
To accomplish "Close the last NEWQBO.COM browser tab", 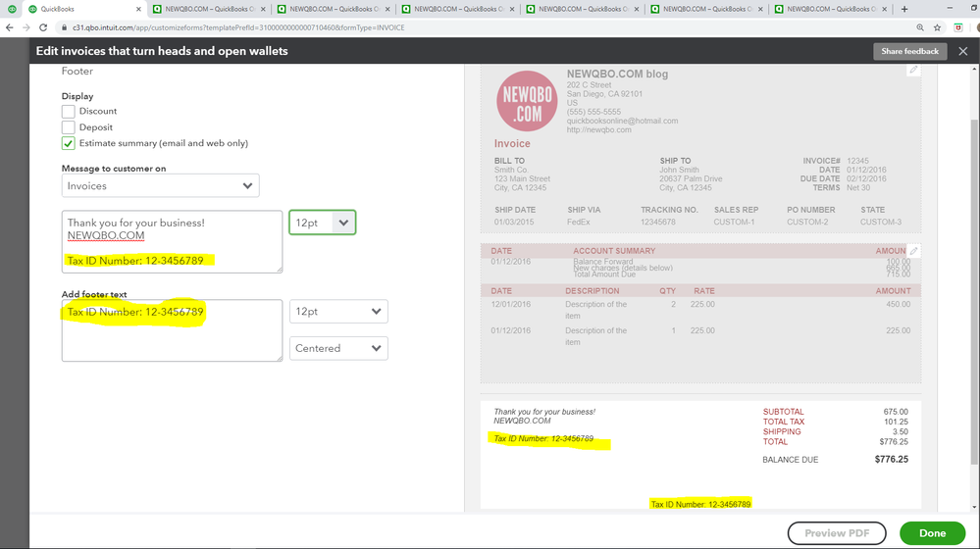I will [885, 9].
